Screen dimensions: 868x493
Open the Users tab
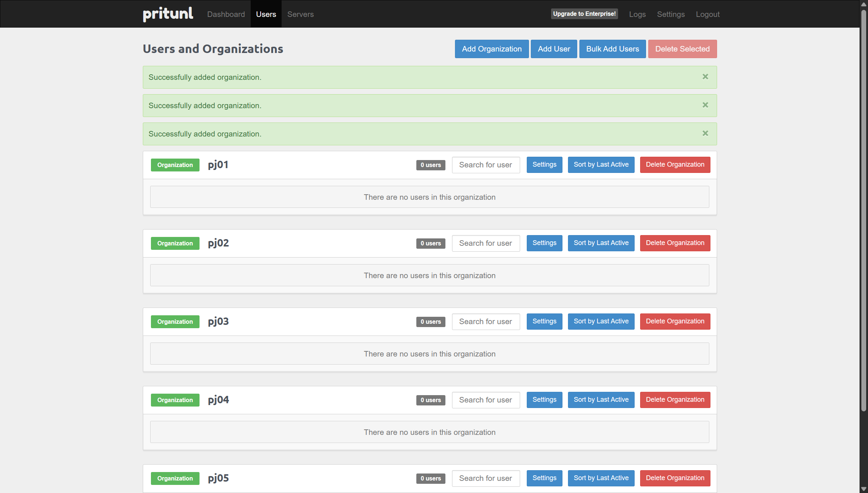[x=266, y=14]
